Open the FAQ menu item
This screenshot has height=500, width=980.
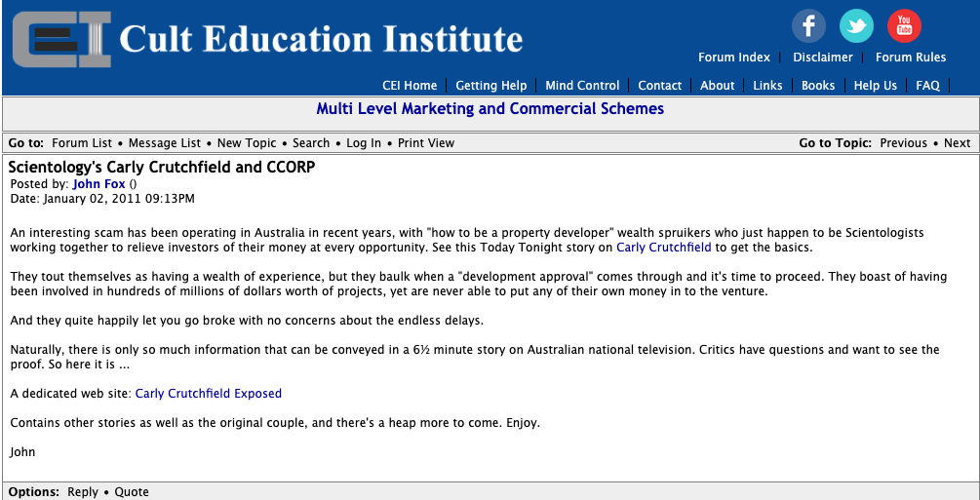point(927,86)
